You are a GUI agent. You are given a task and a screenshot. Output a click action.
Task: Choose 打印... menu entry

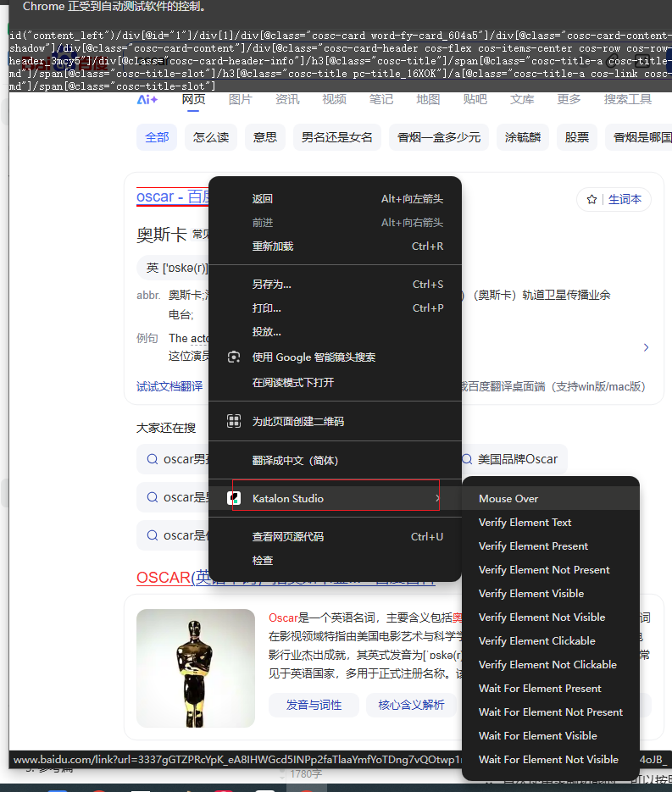coord(335,308)
